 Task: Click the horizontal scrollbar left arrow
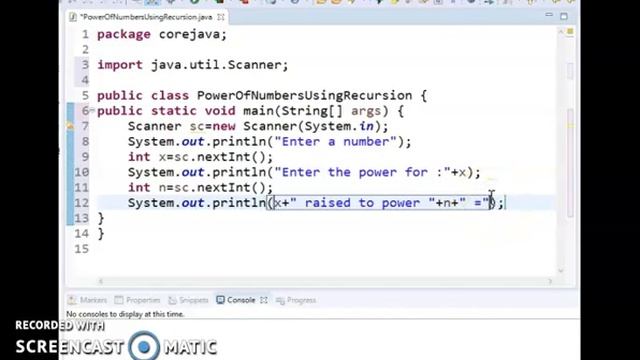click(x=100, y=281)
